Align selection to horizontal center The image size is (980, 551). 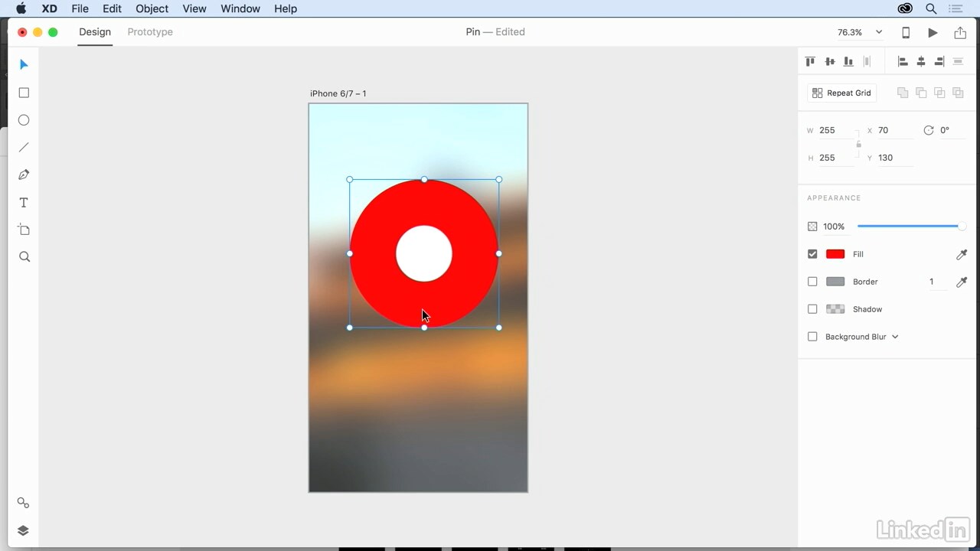(921, 61)
